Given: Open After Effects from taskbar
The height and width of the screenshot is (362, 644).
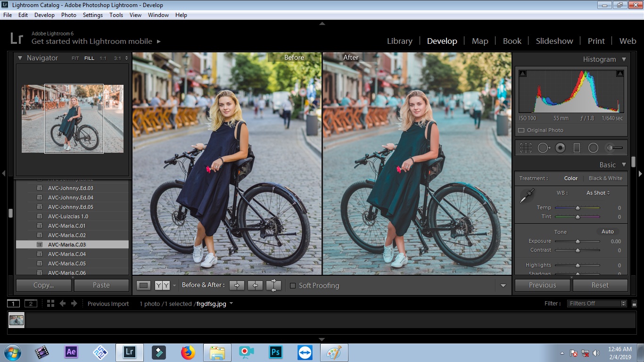Looking at the screenshot, I should pyautogui.click(x=71, y=352).
